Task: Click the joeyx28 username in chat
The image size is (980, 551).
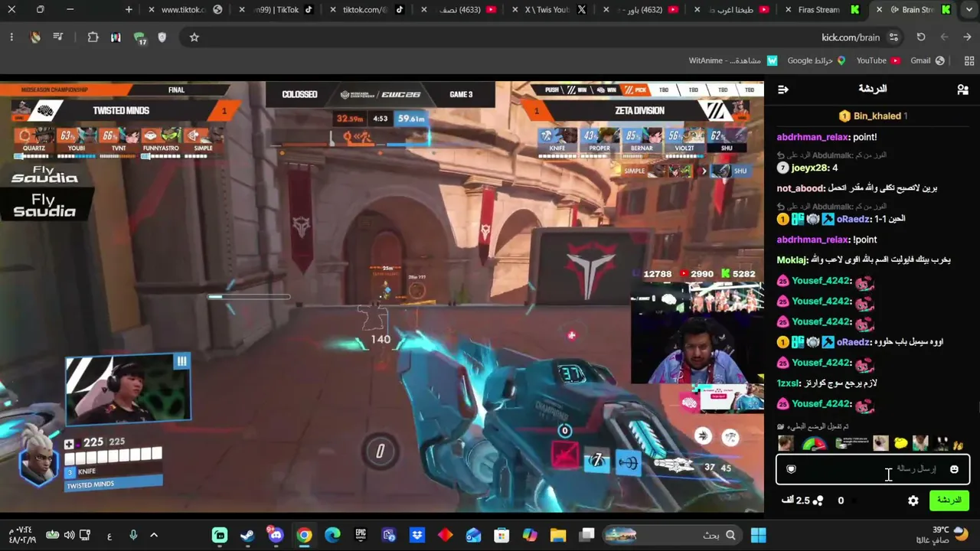Action: (810, 168)
